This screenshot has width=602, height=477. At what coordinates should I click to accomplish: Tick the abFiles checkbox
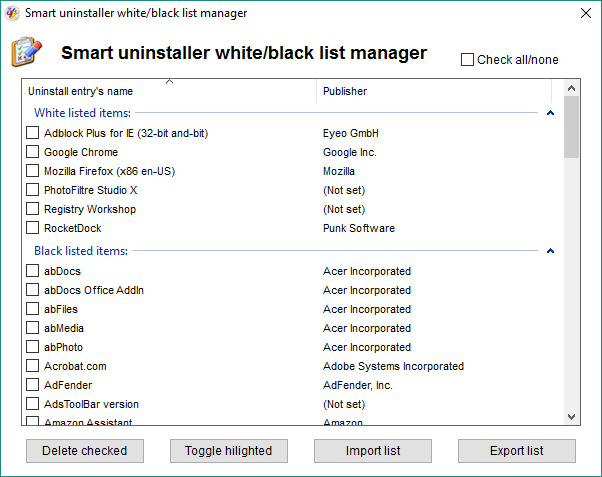pyautogui.click(x=32, y=309)
